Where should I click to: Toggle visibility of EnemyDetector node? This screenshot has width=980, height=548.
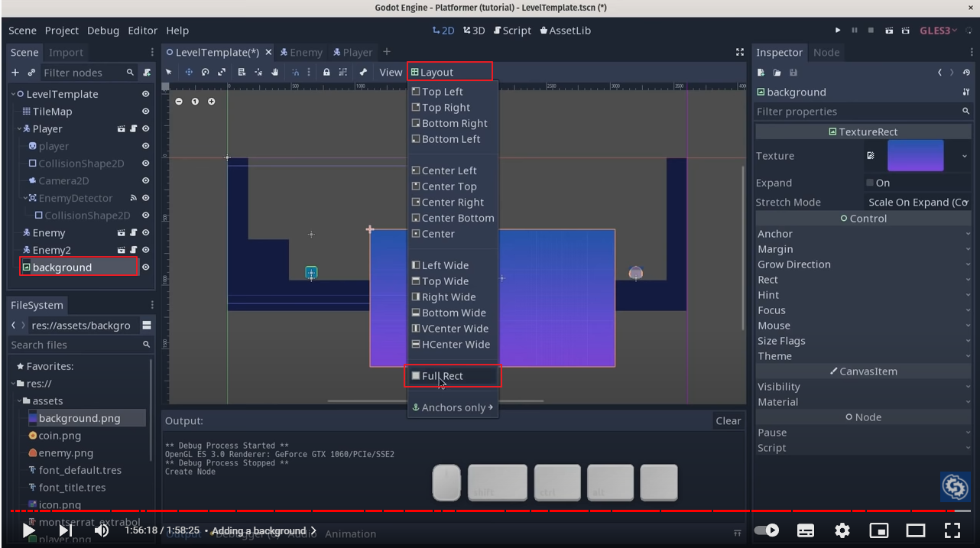click(x=145, y=198)
